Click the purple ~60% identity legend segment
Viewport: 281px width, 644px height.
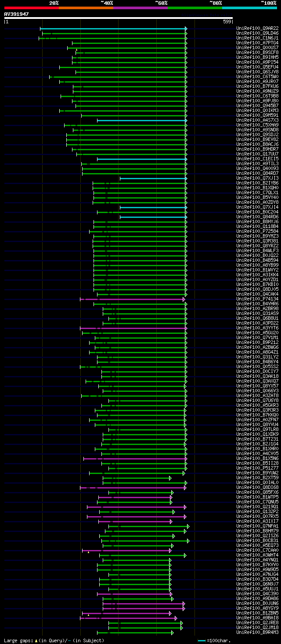(140, 7)
